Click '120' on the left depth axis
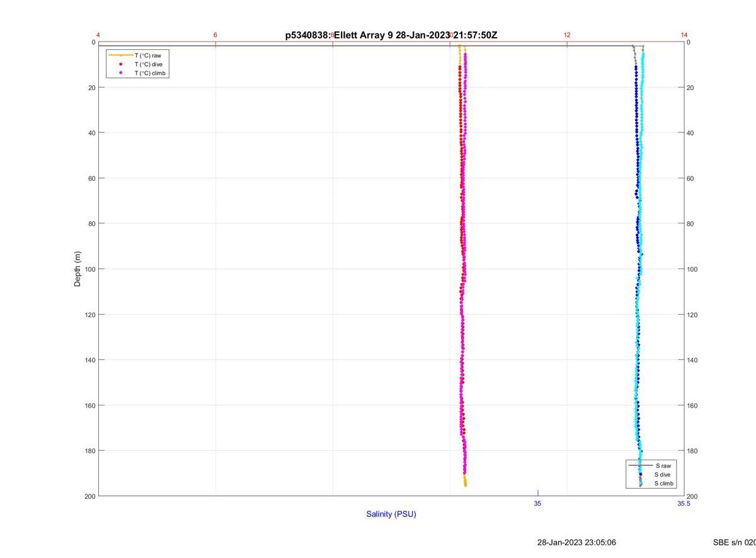 click(x=90, y=315)
